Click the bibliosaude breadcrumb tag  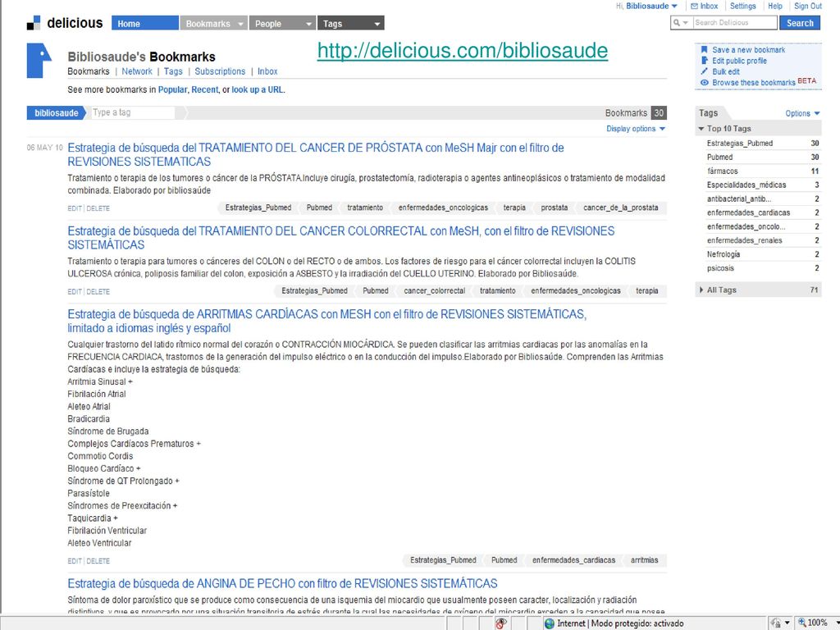pos(57,113)
